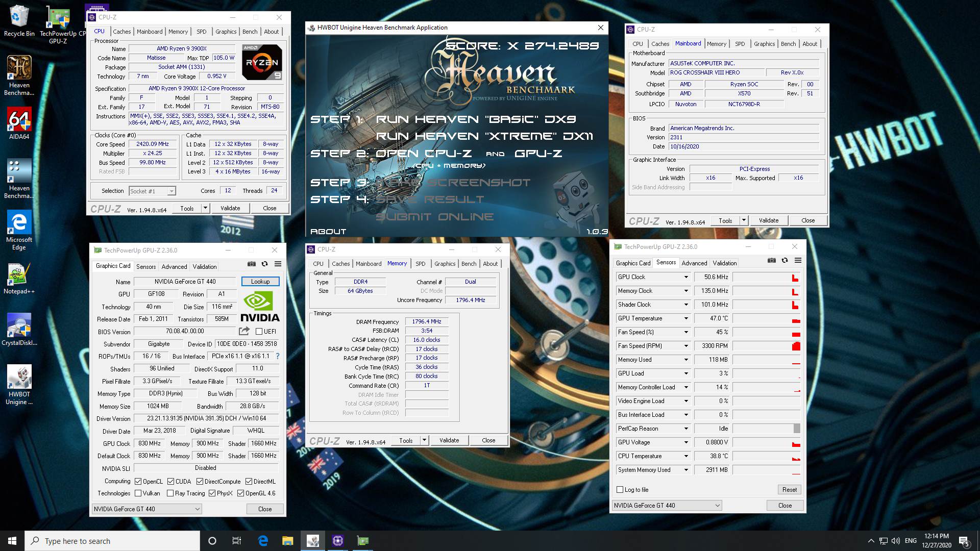Click ENG language indicator in tray

tap(911, 541)
